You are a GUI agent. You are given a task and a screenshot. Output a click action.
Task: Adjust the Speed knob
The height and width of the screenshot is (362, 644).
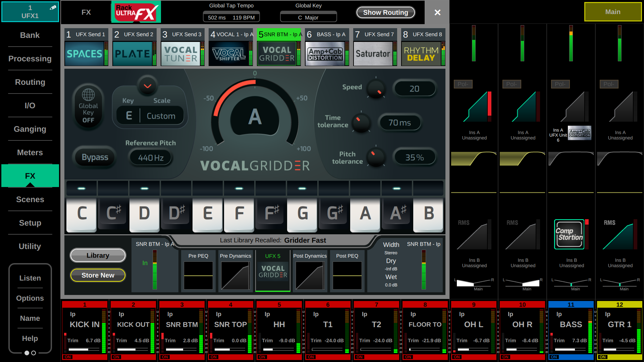click(x=376, y=89)
